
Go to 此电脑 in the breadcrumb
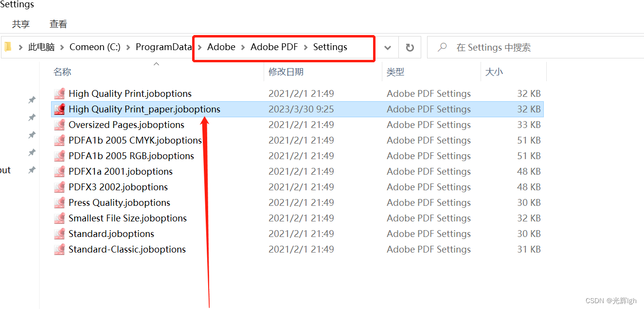tap(41, 47)
